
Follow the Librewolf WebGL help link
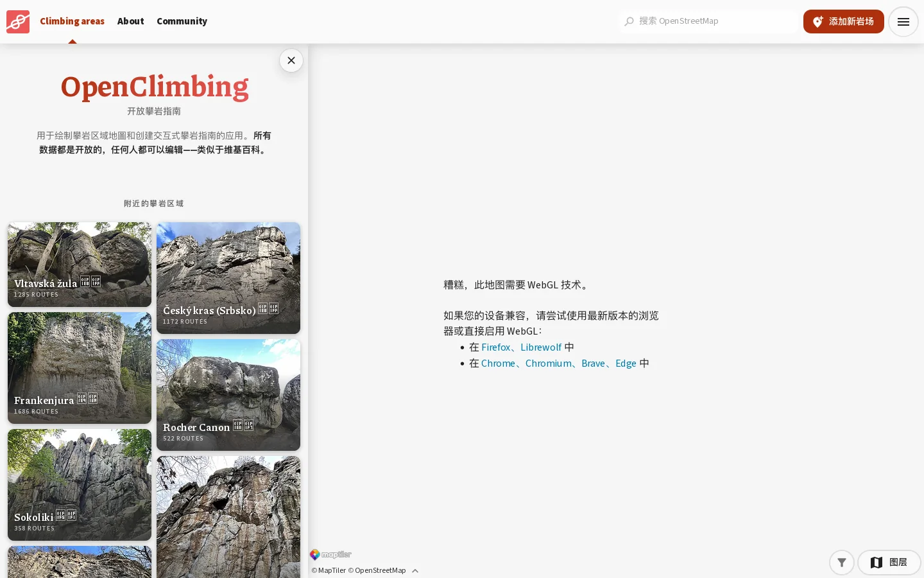click(x=541, y=347)
